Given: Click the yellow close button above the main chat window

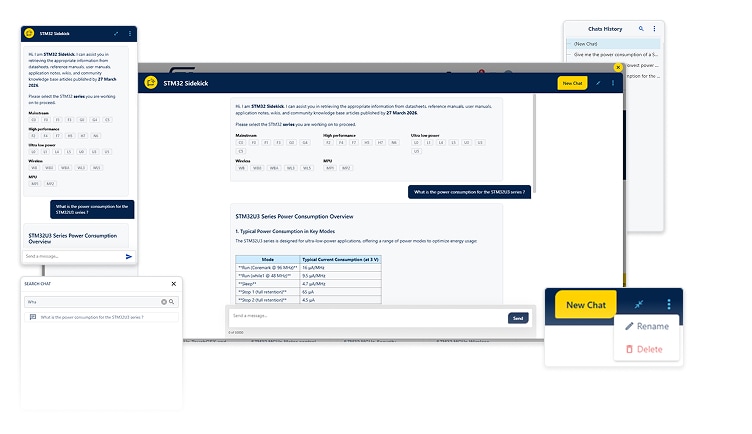Looking at the screenshot, I should [x=619, y=68].
